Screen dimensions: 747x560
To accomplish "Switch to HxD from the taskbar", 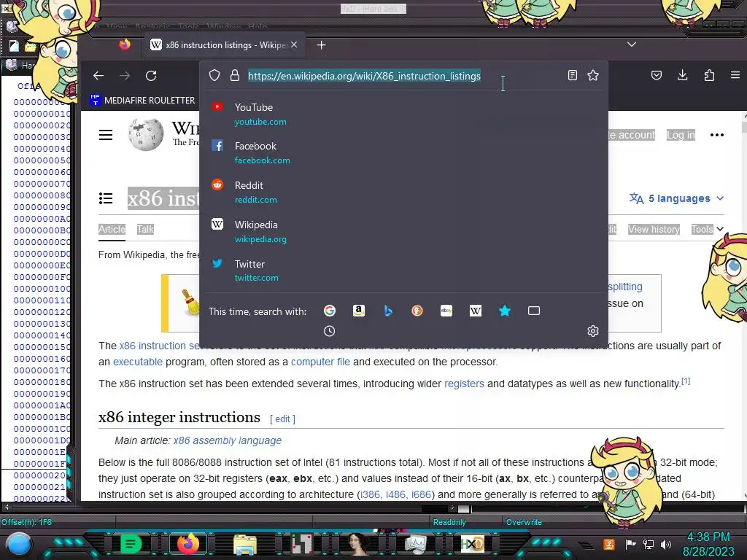I will click(472, 544).
